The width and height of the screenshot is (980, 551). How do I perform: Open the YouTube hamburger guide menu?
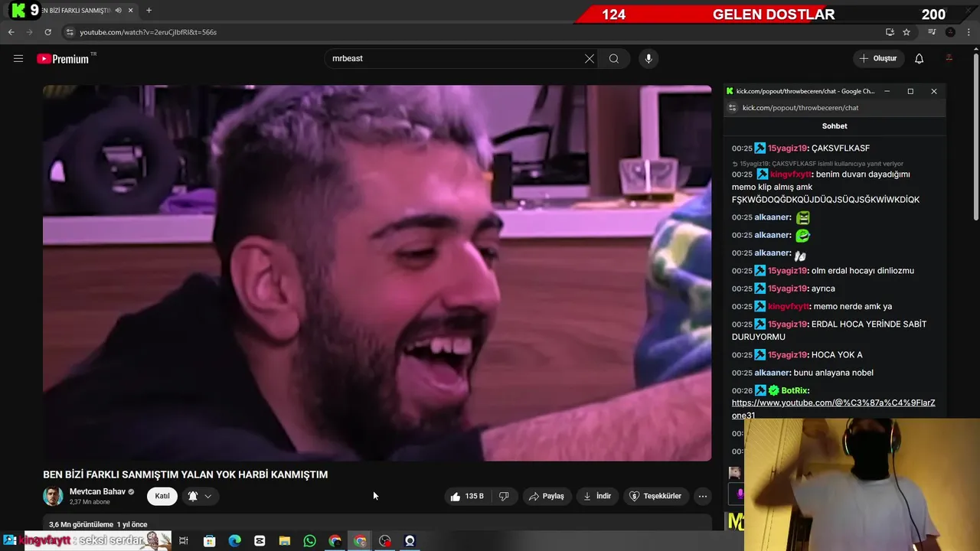point(18,58)
